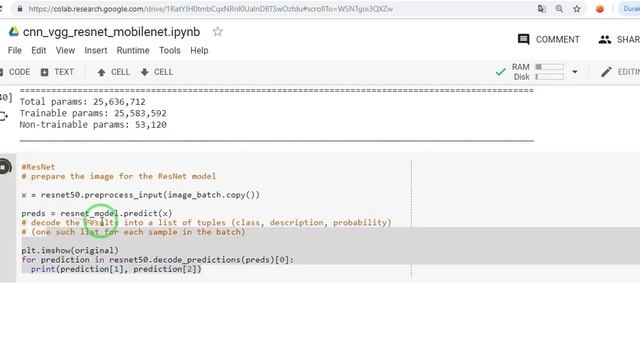Stop the running ResNet cell
The width and height of the screenshot is (640, 360).
[4, 167]
